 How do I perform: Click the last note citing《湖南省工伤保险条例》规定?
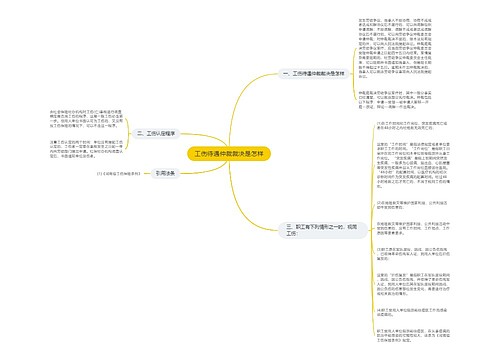tap(413, 336)
